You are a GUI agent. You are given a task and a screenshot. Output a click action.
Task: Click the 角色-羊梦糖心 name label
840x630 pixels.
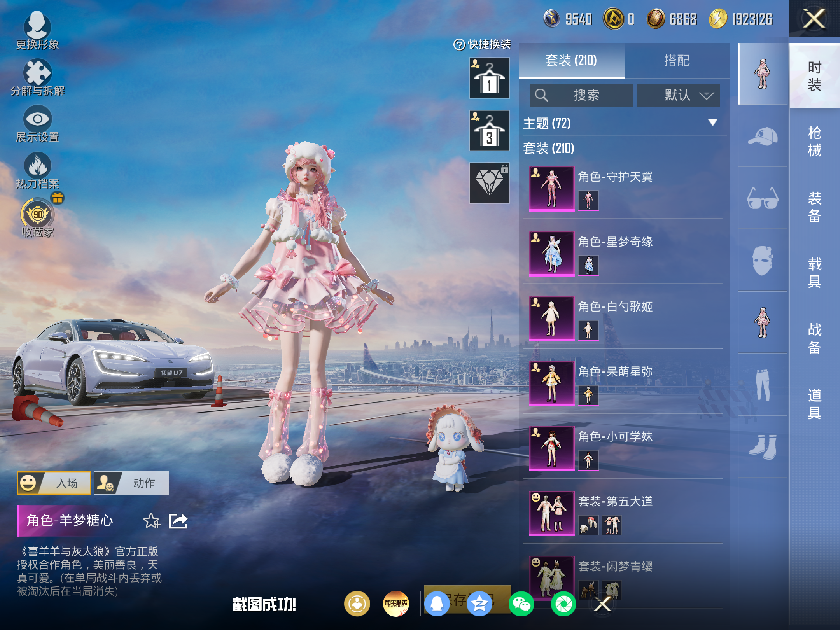pos(70,520)
